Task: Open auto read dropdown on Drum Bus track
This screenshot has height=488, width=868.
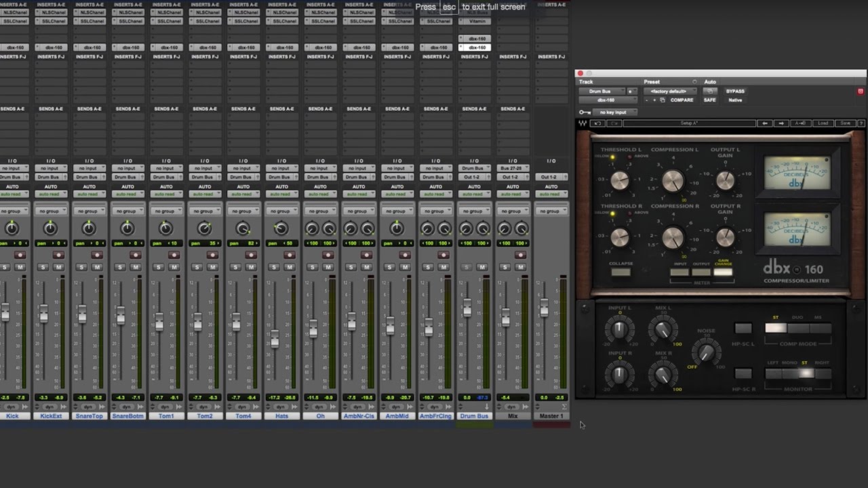Action: [x=473, y=195]
